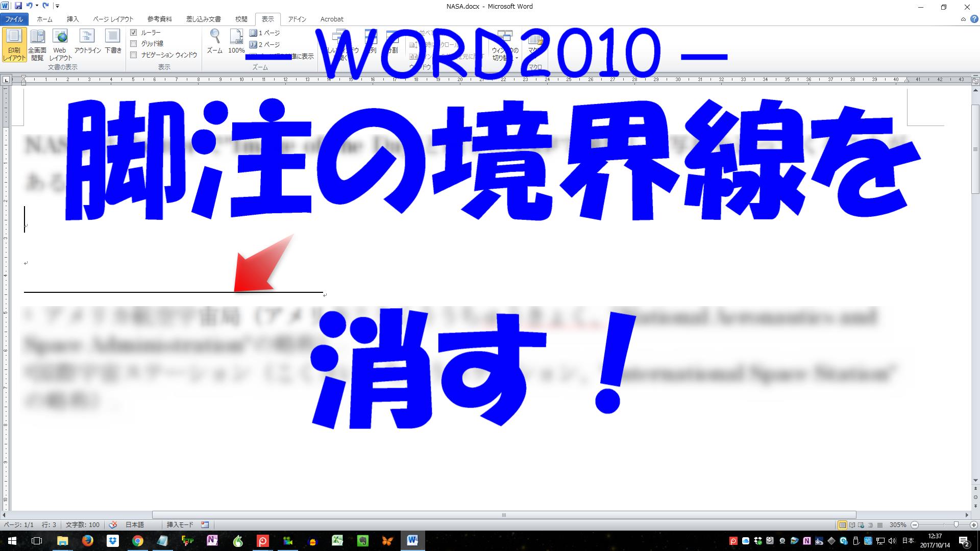Image resolution: width=980 pixels, height=551 pixels.
Task: Select the Print Layout (印刷レイアウト) view button
Action: [14, 45]
